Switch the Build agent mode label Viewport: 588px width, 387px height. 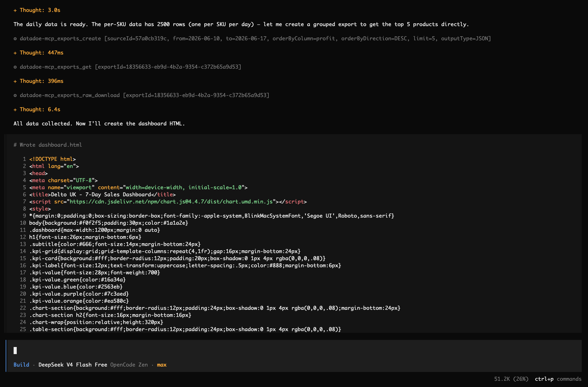point(21,365)
